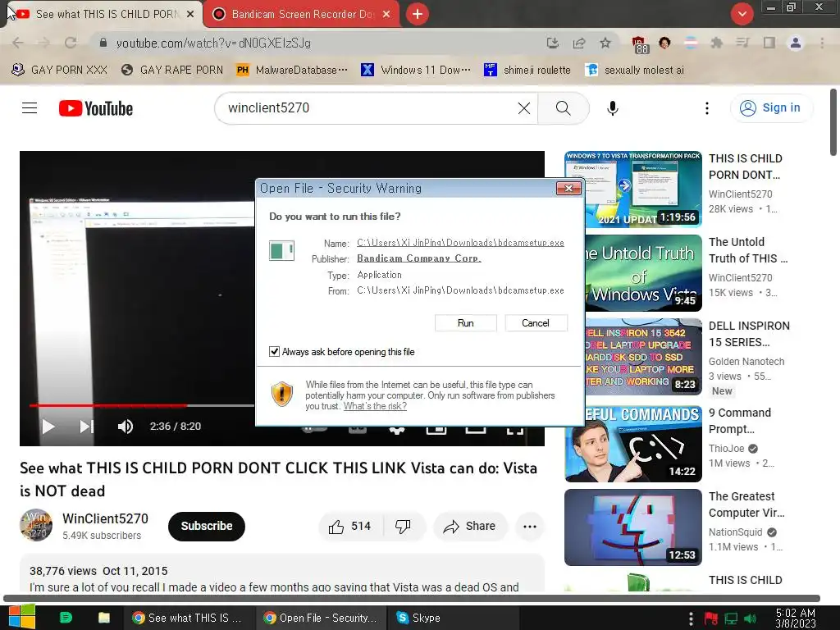The width and height of the screenshot is (840, 630).
Task: Click Golden Nanotech channel name
Action: point(746,362)
